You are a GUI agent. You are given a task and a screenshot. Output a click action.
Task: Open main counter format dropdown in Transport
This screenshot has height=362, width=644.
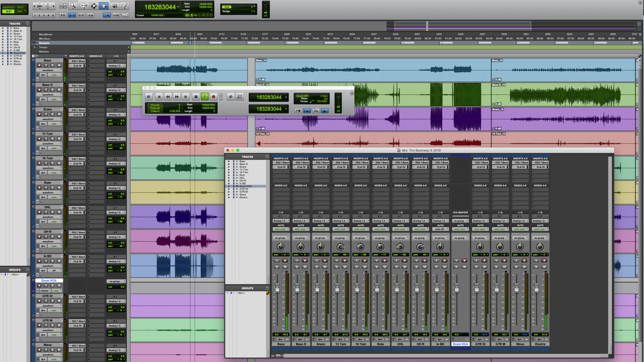[286, 97]
